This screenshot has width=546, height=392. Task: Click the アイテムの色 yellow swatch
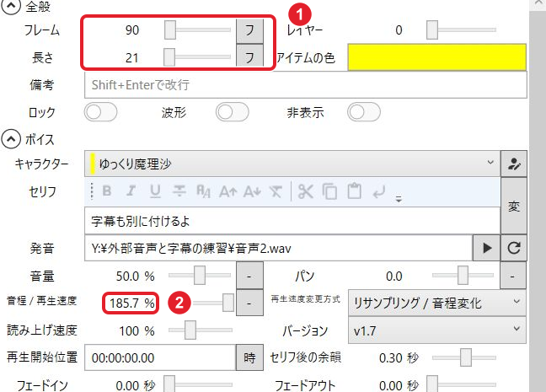tap(437, 57)
